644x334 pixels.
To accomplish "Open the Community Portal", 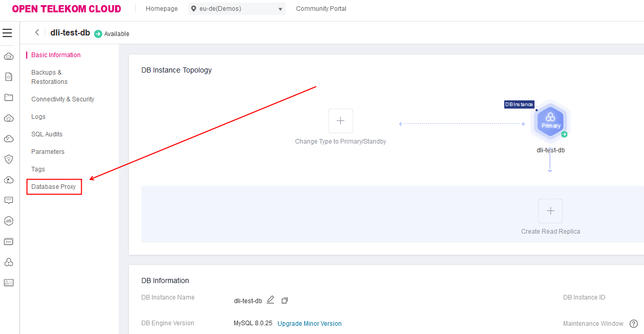I will click(x=321, y=9).
